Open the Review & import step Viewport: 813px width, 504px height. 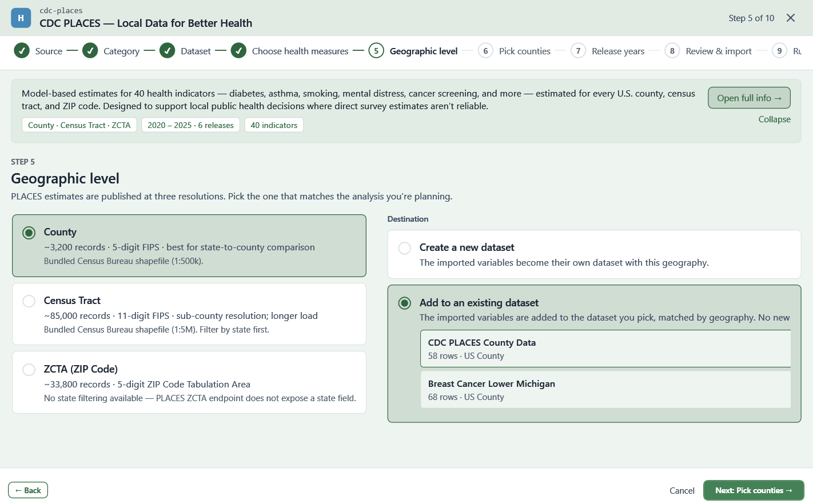[719, 51]
